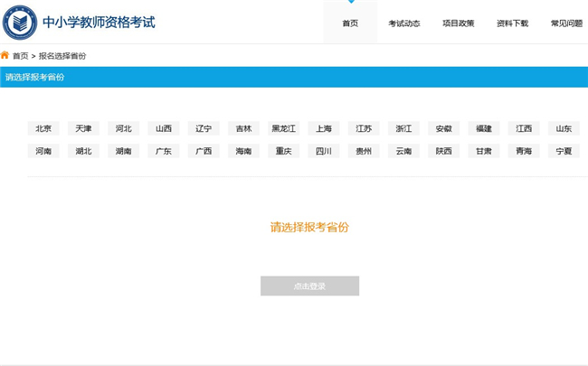Viewport: 588px width, 366px height.
Task: Select 山东 province button
Action: 564,128
